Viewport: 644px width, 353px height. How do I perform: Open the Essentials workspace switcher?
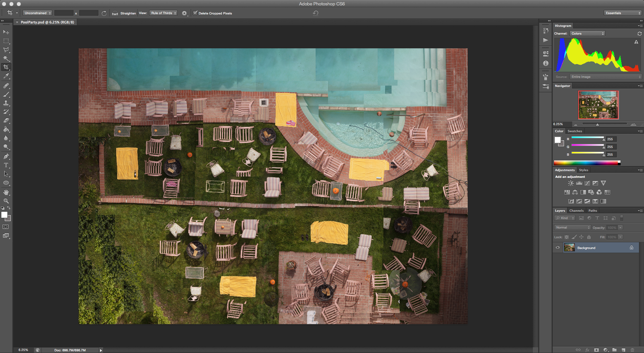[x=623, y=13]
